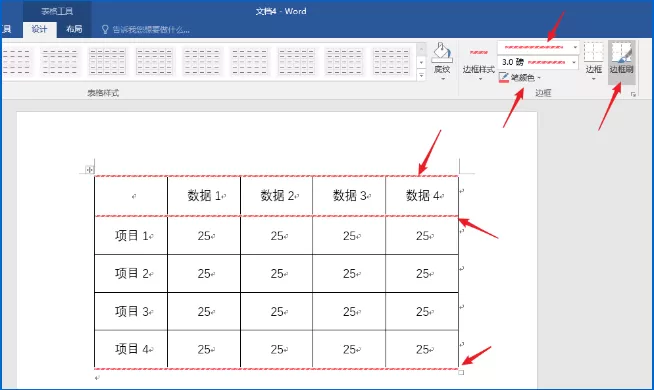
Task: Click the 项目 2 row label
Action: click(x=131, y=274)
